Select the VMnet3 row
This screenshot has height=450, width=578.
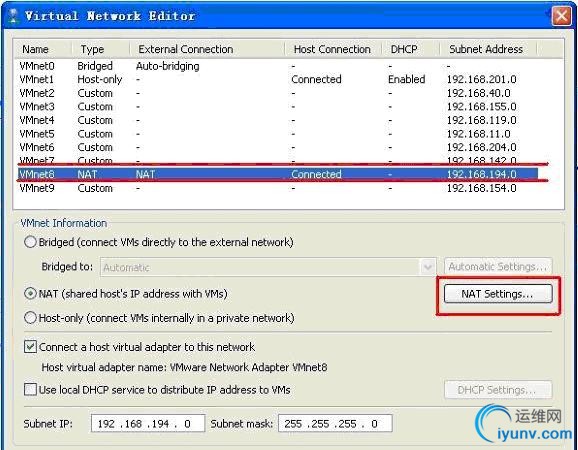point(278,107)
